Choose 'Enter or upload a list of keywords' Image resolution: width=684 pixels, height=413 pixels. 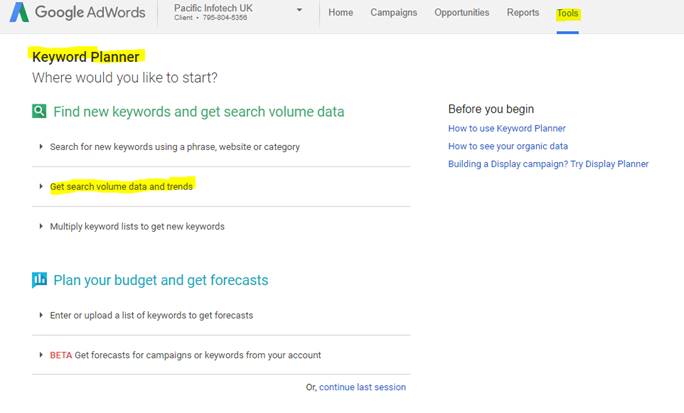[x=151, y=315]
